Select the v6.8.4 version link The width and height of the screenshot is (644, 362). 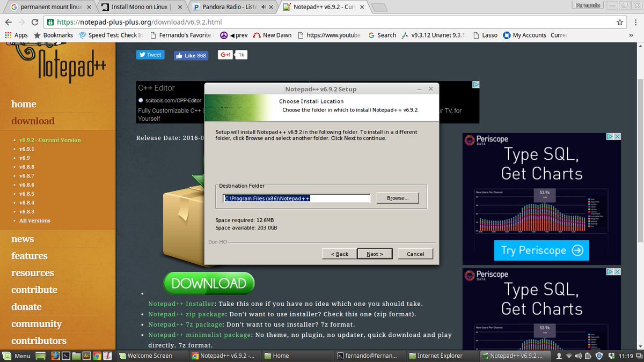27,203
